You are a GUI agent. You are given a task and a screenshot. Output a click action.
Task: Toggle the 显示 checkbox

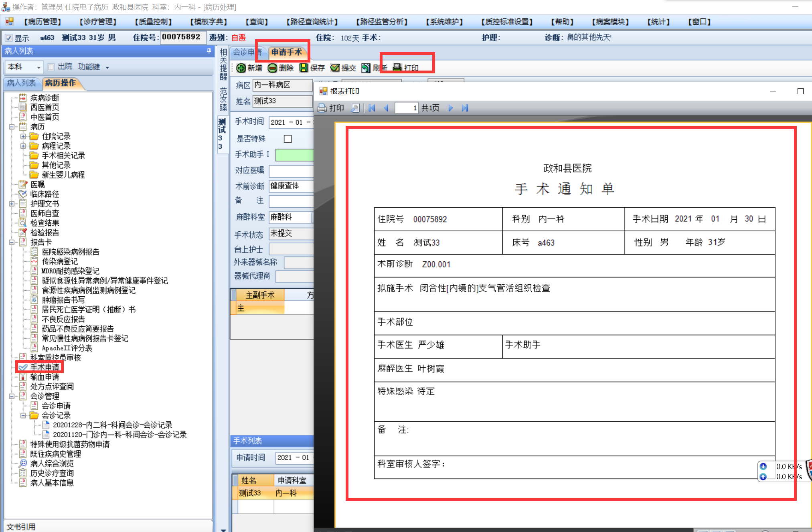click(9, 38)
